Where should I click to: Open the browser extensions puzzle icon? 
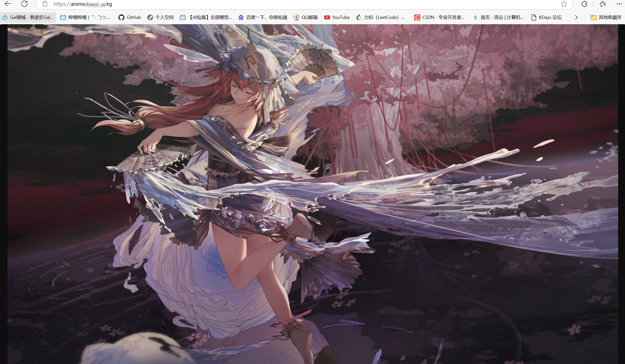point(584,4)
